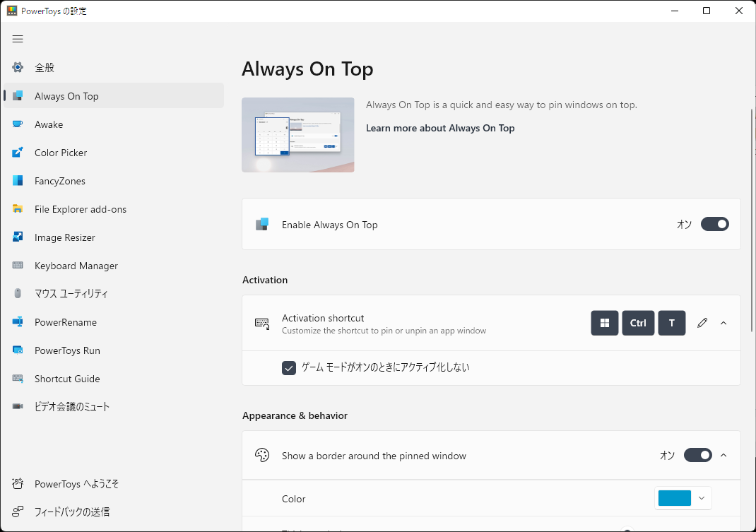Open マウス ユーティリティ settings page
The height and width of the screenshot is (532, 756).
[x=114, y=293]
